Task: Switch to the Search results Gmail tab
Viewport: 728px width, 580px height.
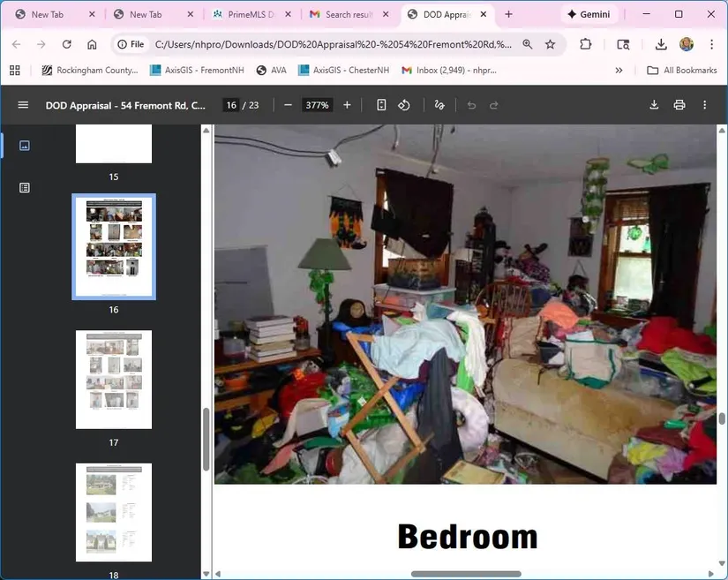Action: [347, 15]
